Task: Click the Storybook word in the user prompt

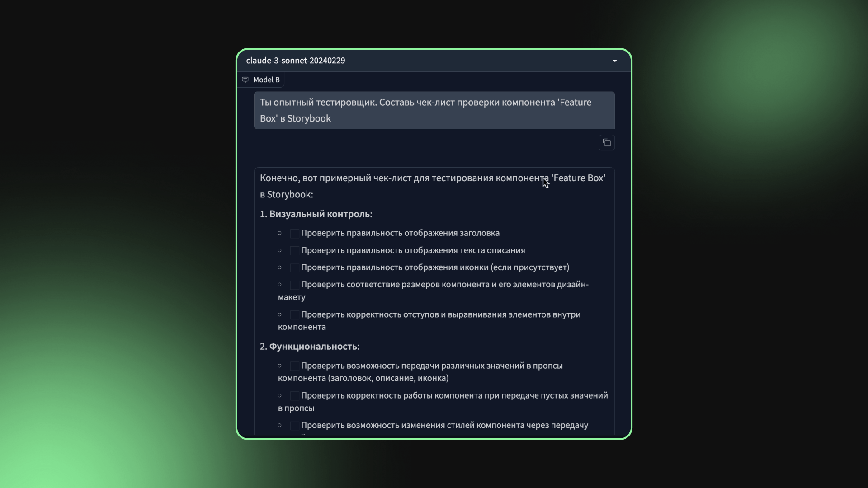Action: (x=309, y=118)
